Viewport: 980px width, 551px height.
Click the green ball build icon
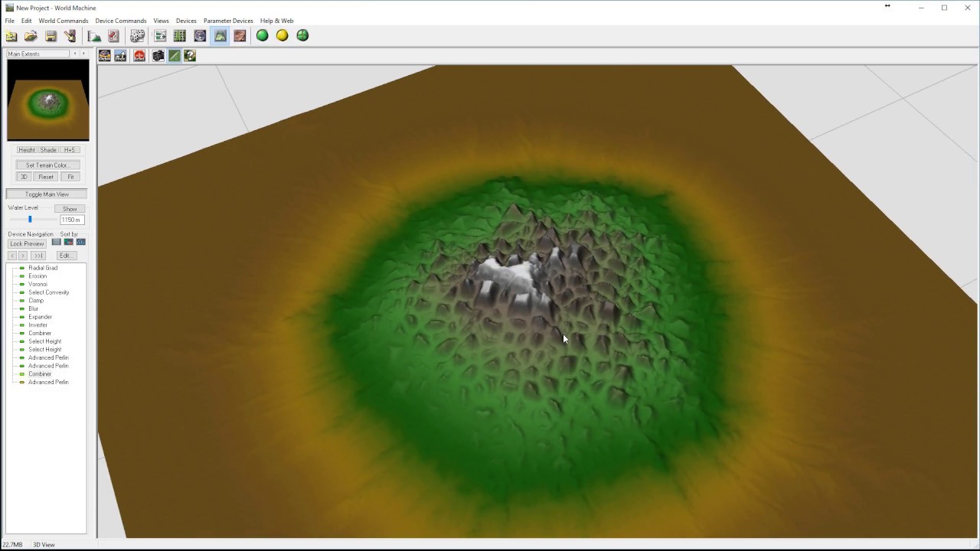pos(263,35)
